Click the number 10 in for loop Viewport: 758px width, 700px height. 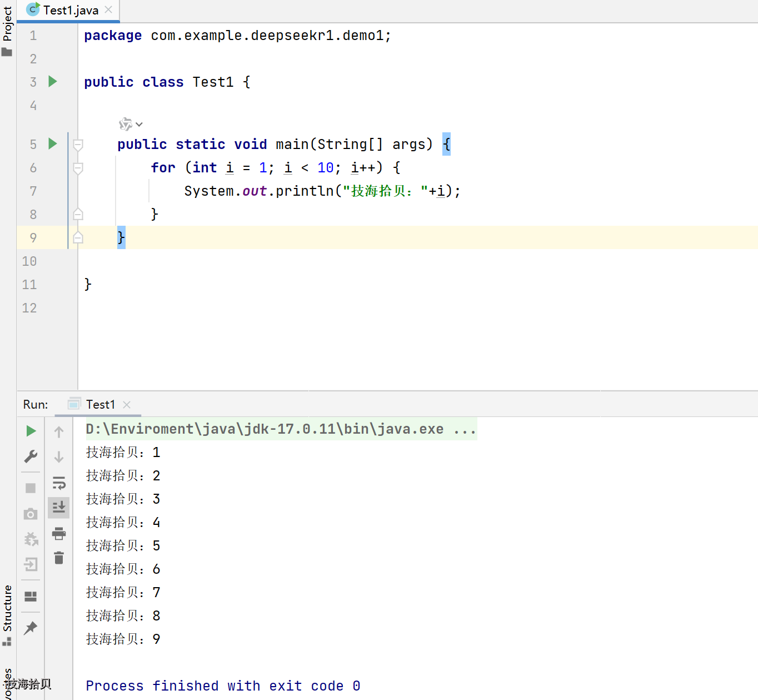[326, 168]
